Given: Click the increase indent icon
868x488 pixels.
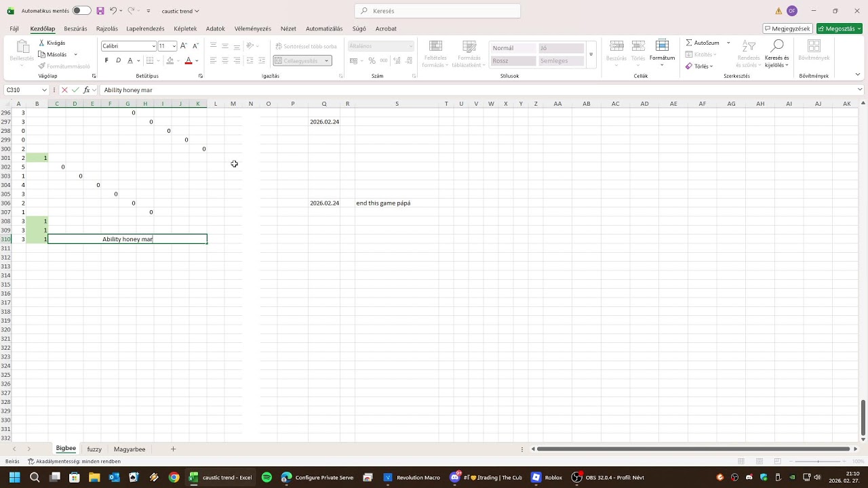Looking at the screenshot, I should coord(262,60).
